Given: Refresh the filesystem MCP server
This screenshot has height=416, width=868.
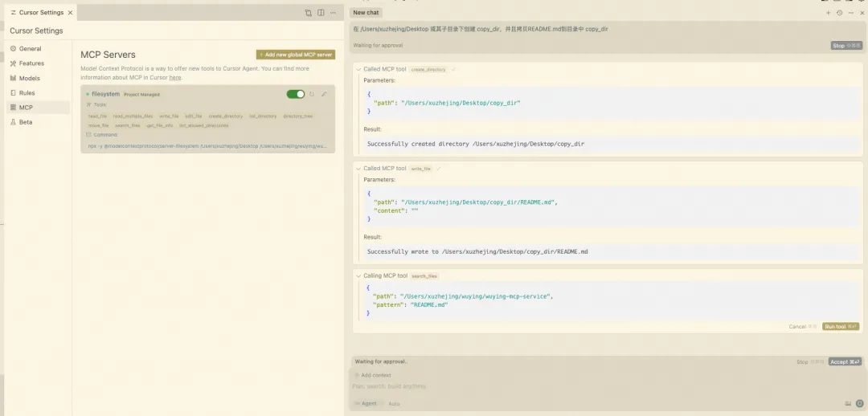Looking at the screenshot, I should pos(312,94).
